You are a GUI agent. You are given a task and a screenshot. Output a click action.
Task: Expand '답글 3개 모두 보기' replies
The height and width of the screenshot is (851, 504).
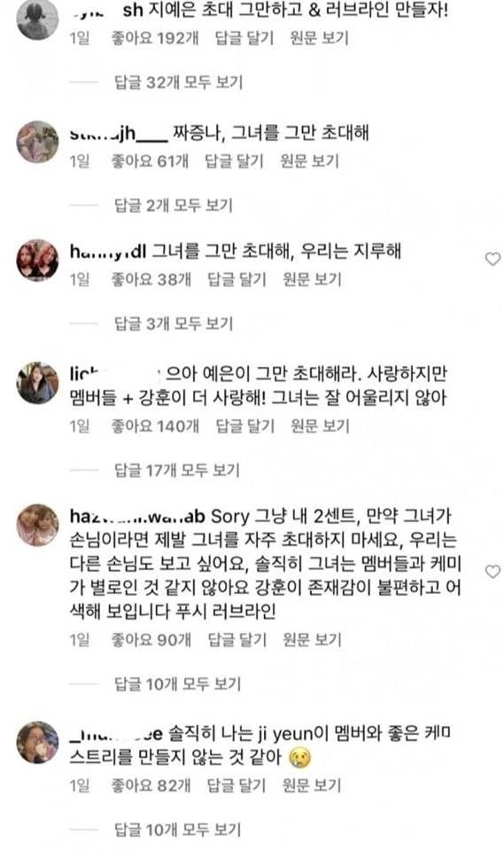pyautogui.click(x=174, y=324)
